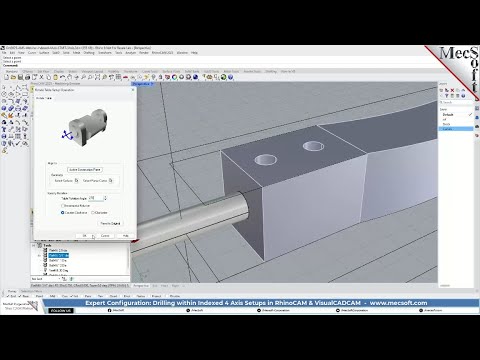Click Active Construction Plane button
Image resolution: width=480 pixels, height=360 pixels.
click(x=85, y=170)
